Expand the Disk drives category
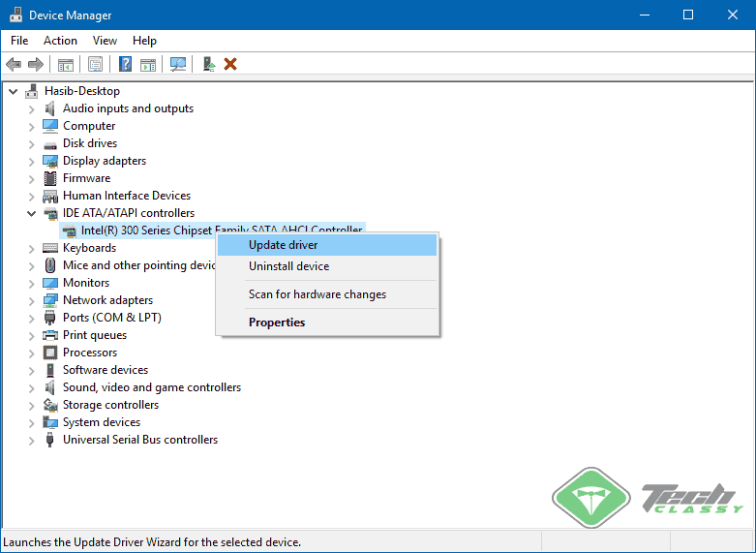 32,143
